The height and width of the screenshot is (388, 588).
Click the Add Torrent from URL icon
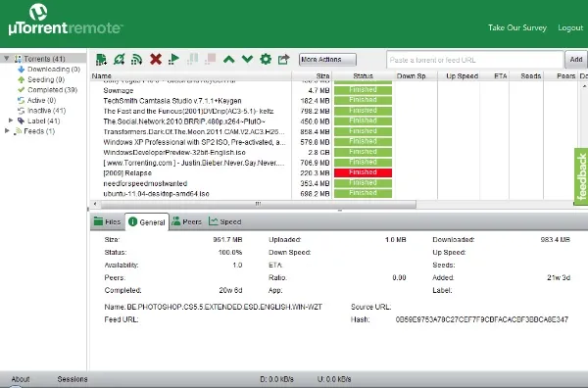(120, 59)
